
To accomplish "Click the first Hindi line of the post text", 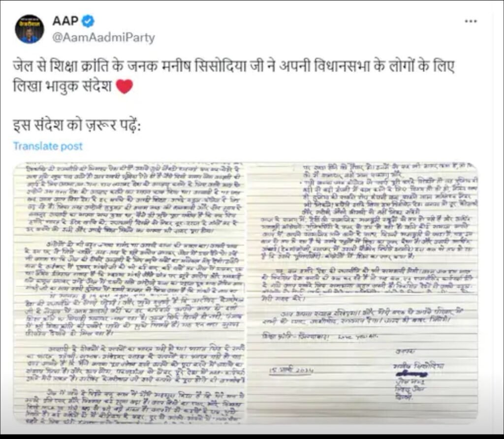I will [234, 66].
